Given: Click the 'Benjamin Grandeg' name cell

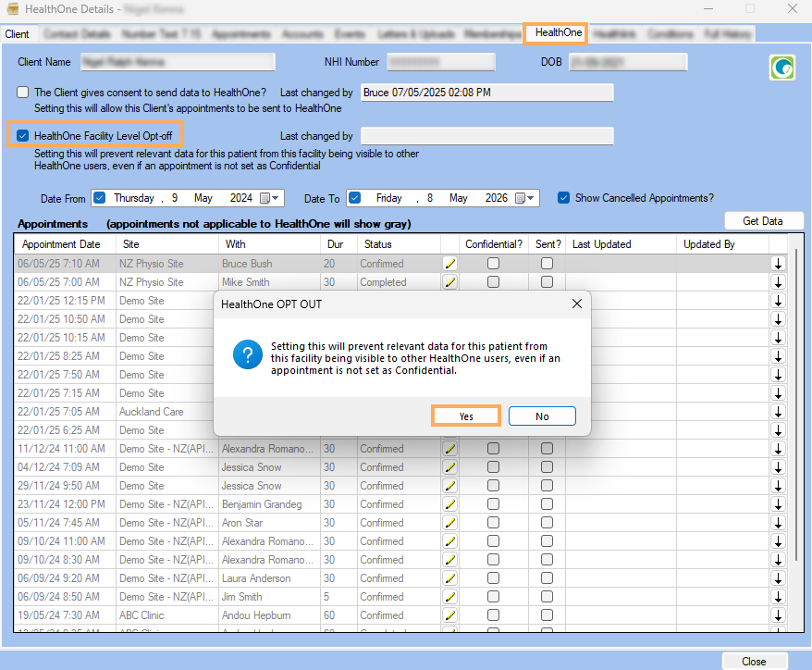Looking at the screenshot, I should (x=269, y=504).
